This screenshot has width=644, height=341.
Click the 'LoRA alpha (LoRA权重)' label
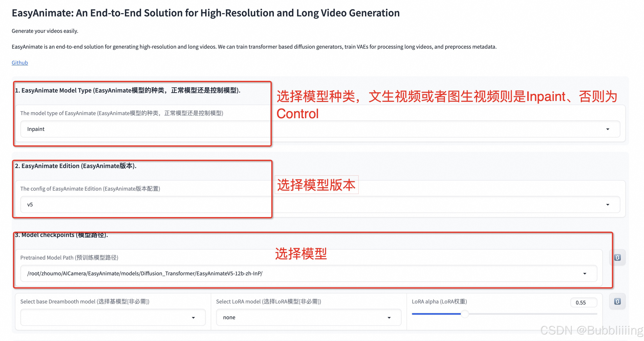click(x=439, y=301)
